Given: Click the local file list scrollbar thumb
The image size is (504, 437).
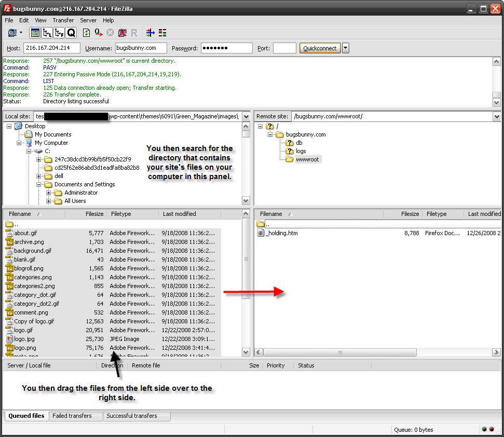Looking at the screenshot, I should pos(246,258).
